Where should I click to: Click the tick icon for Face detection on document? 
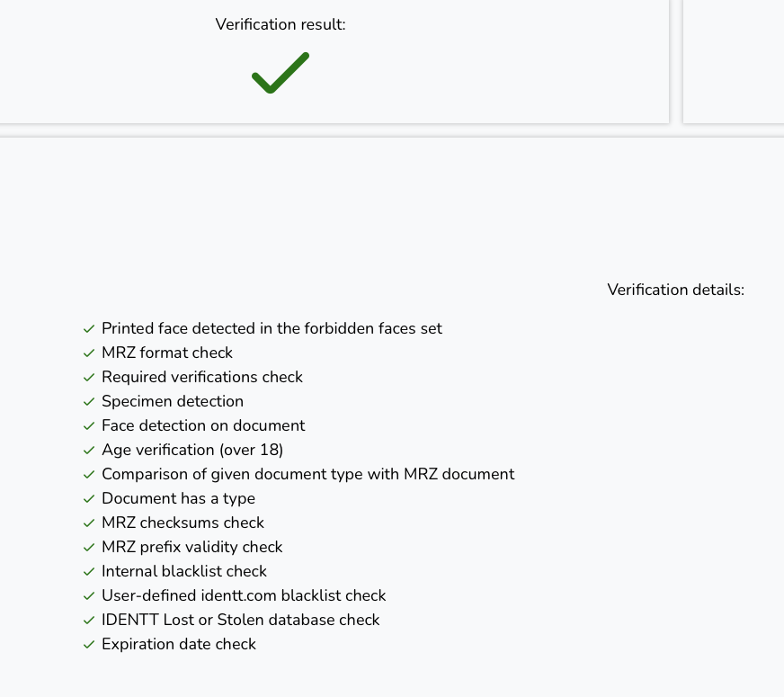tap(89, 426)
